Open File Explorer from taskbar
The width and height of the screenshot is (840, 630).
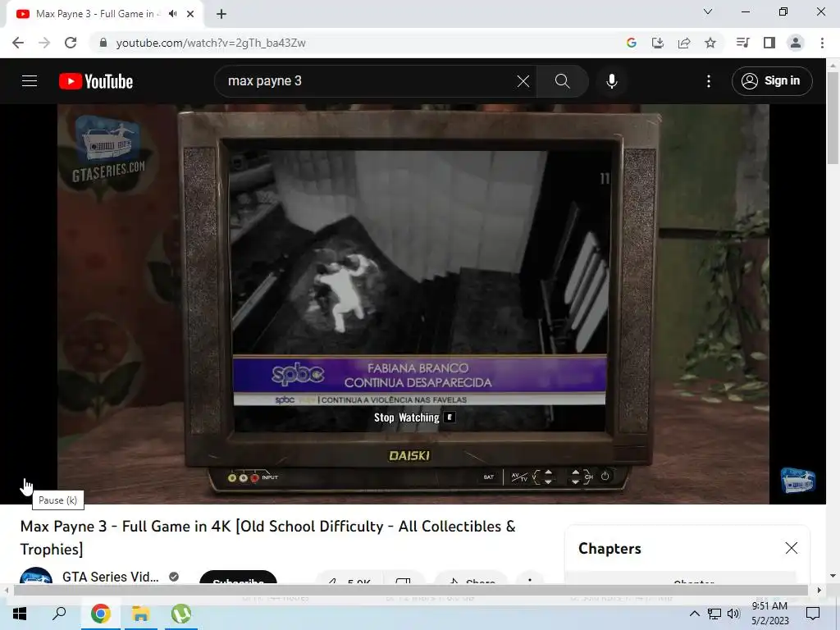coord(141,614)
